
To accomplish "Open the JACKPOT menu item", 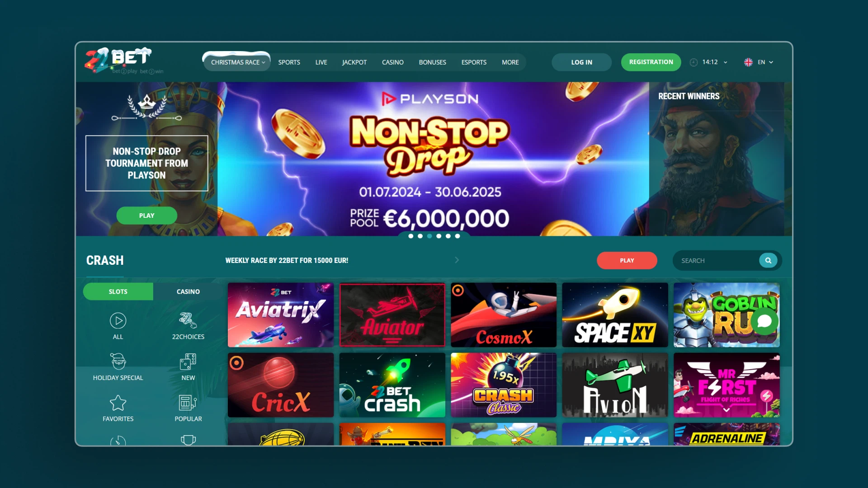I will (x=354, y=62).
